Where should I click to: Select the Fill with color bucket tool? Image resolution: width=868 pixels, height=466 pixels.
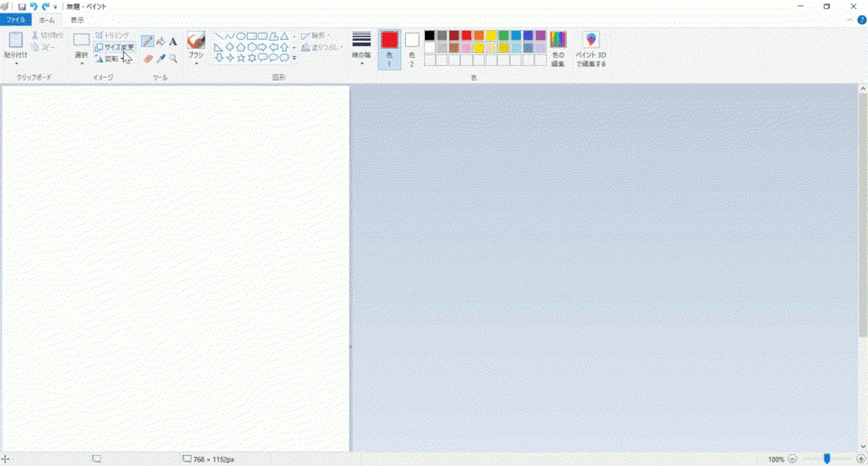pyautogui.click(x=161, y=41)
